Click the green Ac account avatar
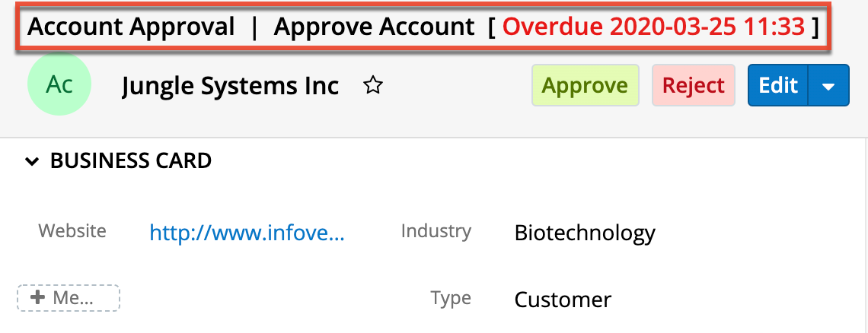This screenshot has width=868, height=333. click(x=59, y=84)
